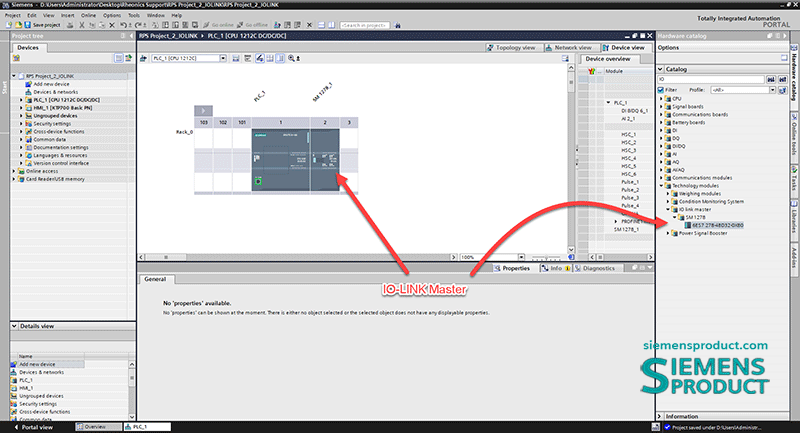Click the SM 1278 module in rack slot 2

[x=325, y=160]
